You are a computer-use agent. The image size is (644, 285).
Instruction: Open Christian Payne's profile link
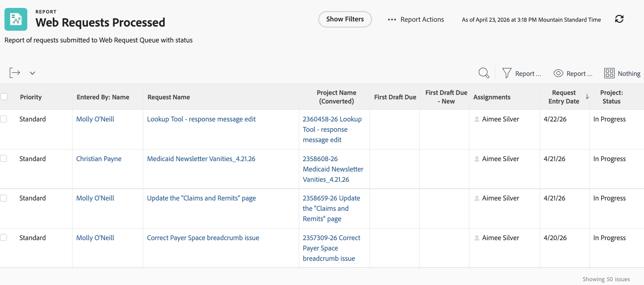click(x=99, y=159)
